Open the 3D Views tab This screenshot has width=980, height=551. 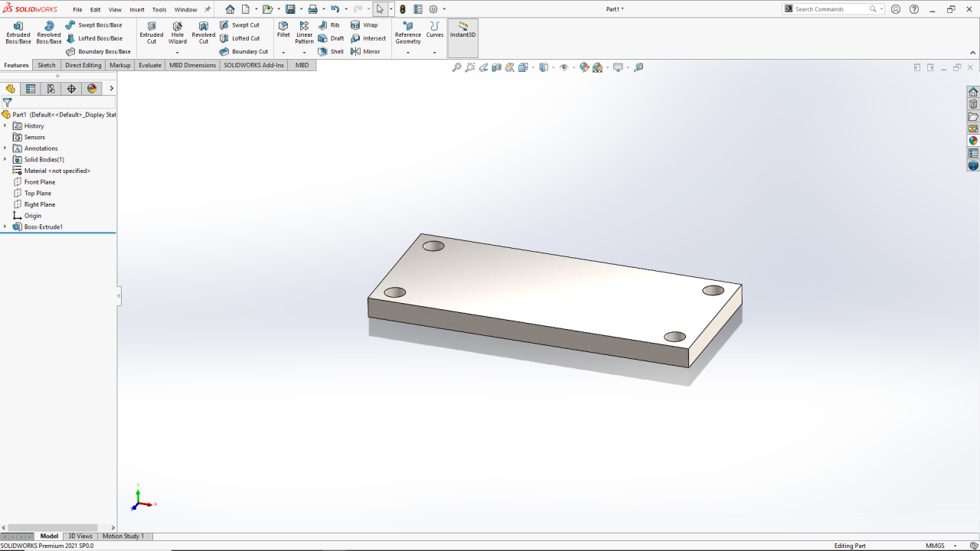(80, 536)
